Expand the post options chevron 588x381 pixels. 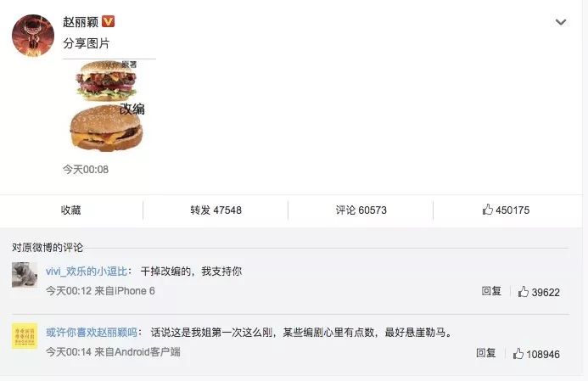[x=561, y=22]
